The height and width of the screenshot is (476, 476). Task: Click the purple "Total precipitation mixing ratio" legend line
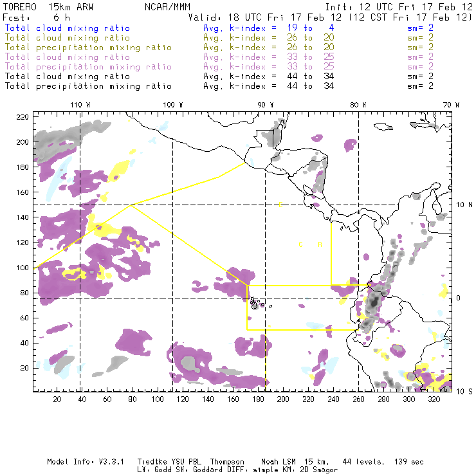88,67
